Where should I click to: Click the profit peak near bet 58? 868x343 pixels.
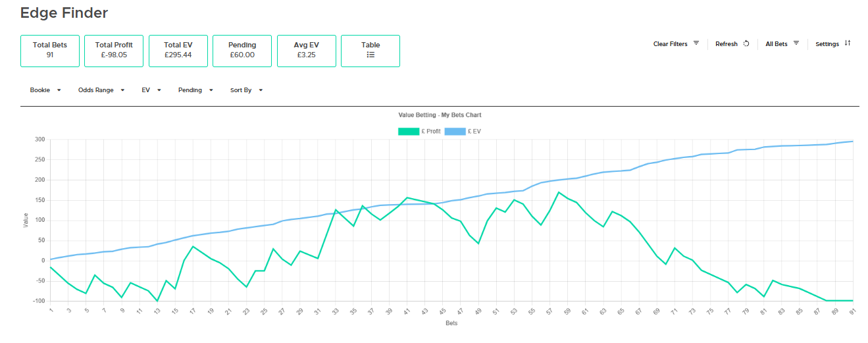point(559,192)
